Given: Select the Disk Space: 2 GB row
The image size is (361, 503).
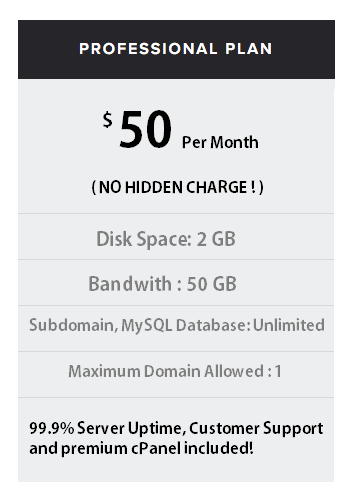Looking at the screenshot, I should click(176, 237).
